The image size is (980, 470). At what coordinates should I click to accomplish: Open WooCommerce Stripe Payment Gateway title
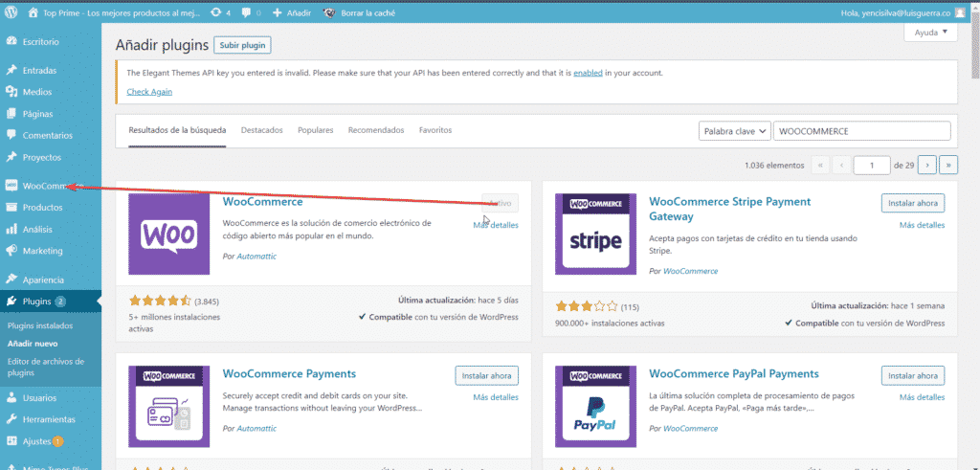730,209
